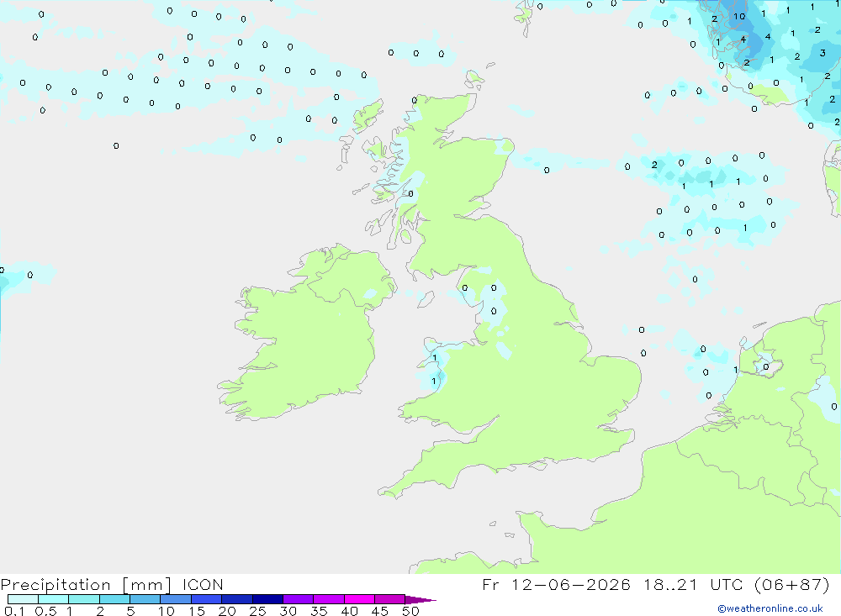The image size is (841, 616).
Task: Select the 25–30 mm navy legend swatch
Action: (267, 599)
